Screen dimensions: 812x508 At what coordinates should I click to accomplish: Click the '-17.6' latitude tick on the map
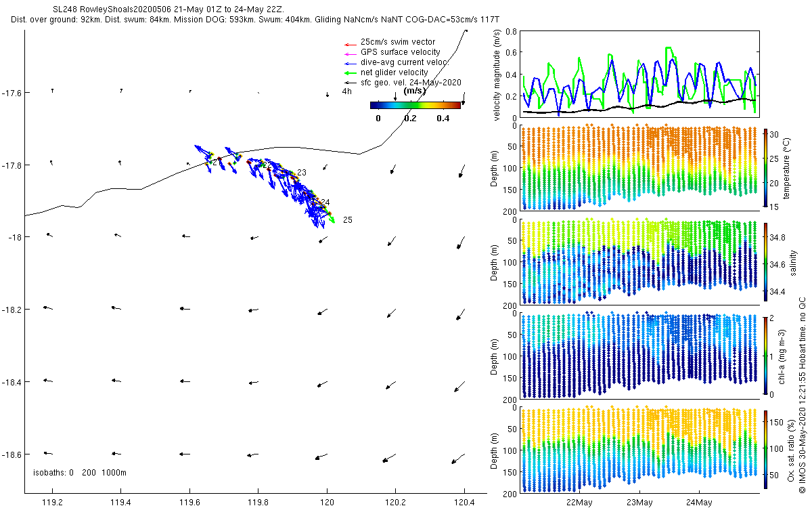12,93
